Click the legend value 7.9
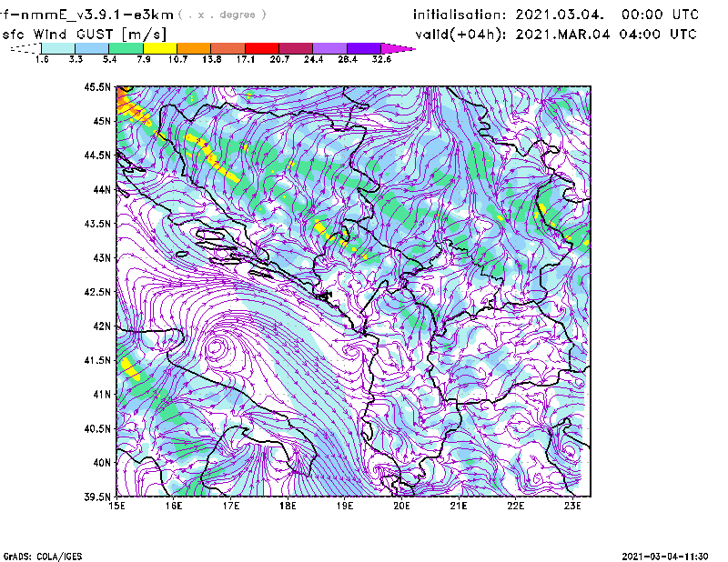The image size is (728, 562). point(144,59)
